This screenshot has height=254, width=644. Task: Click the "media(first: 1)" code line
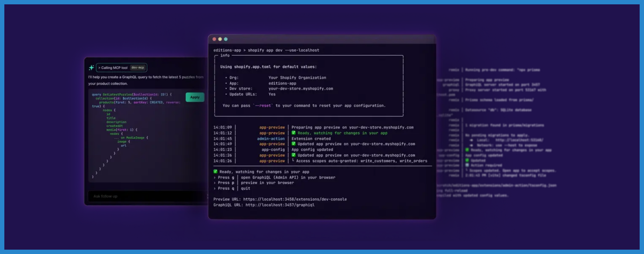(x=122, y=130)
